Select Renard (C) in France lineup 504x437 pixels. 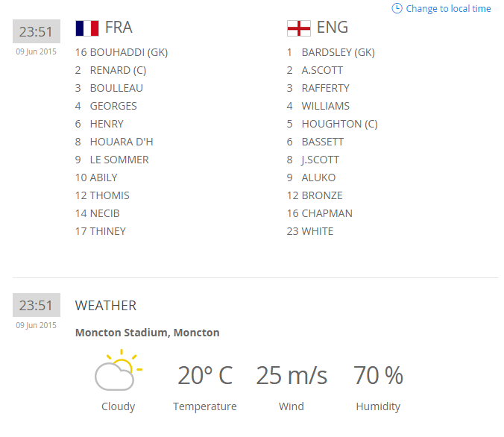pos(119,70)
